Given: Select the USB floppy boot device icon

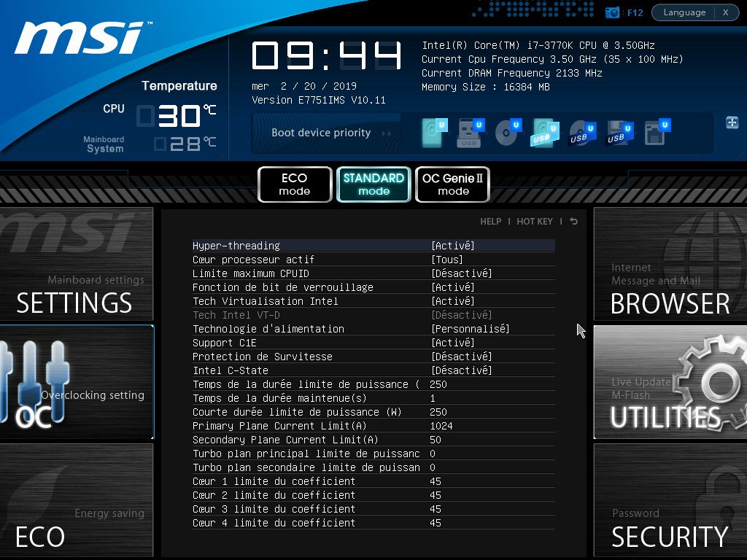Looking at the screenshot, I should 619,133.
